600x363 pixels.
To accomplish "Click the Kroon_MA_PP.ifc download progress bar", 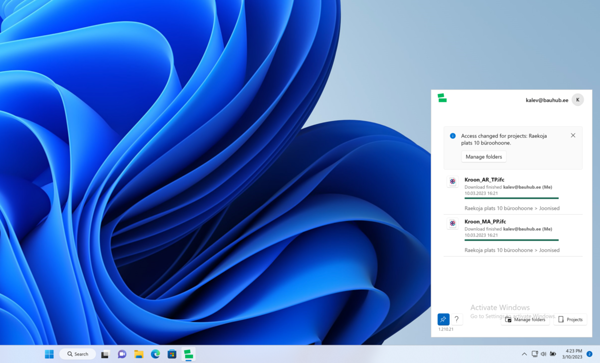I will point(512,240).
